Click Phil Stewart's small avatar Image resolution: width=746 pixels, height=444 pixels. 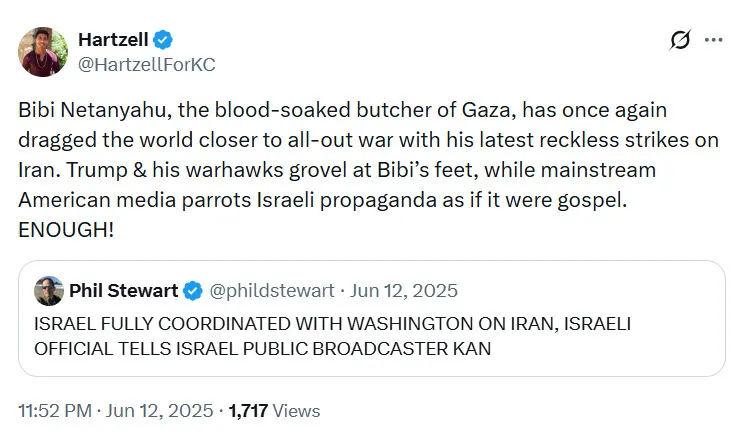tap(49, 291)
